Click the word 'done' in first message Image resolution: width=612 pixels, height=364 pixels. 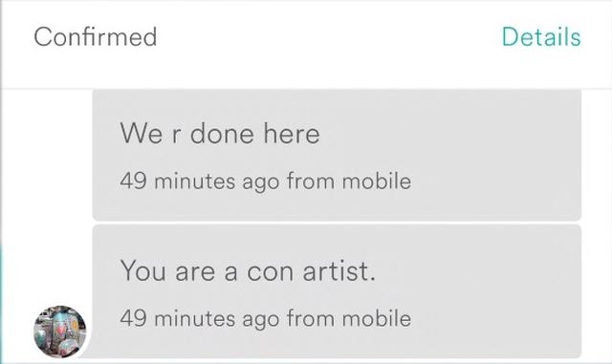coord(222,134)
